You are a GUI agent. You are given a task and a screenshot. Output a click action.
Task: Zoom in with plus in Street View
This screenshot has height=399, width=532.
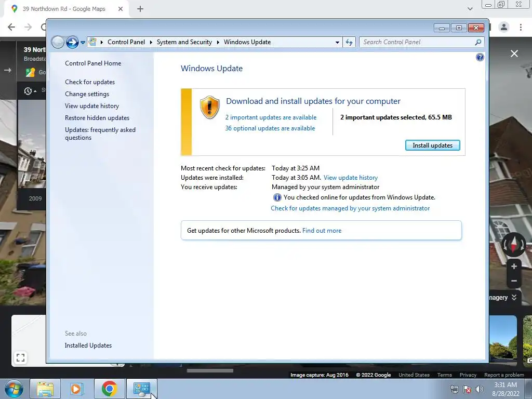pos(514,267)
